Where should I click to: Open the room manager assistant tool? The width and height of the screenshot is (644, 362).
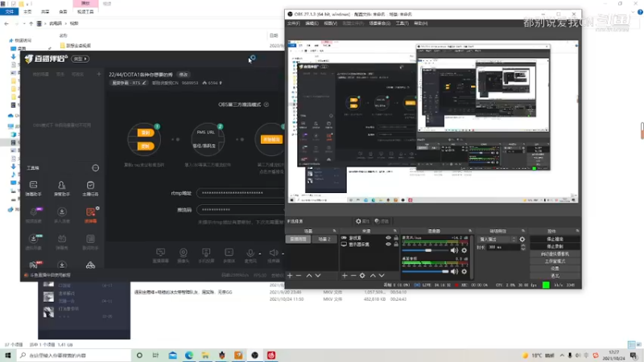pos(62,188)
